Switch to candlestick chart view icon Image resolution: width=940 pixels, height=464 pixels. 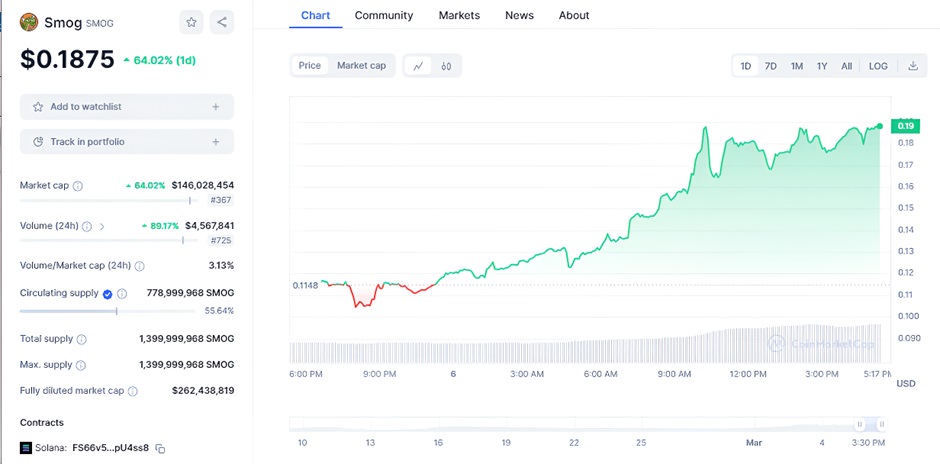tap(446, 66)
